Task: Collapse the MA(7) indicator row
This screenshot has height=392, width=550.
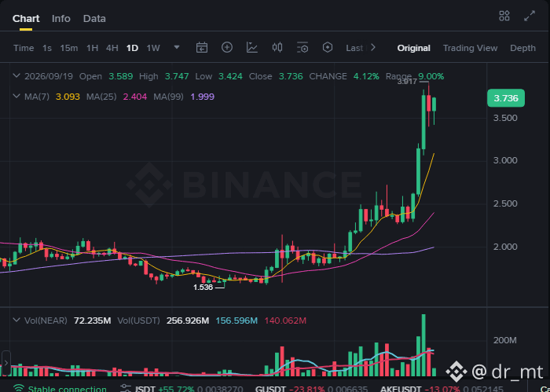Action: tap(16, 97)
